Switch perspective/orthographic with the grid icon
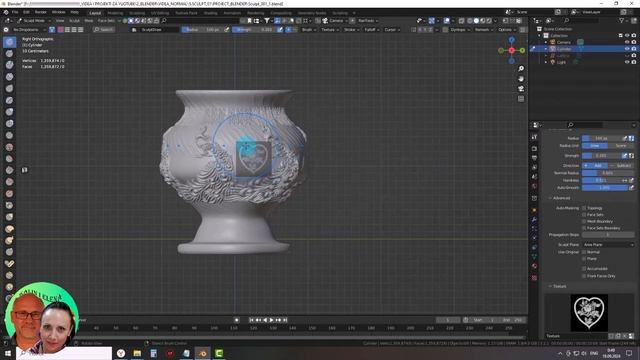 tap(521, 99)
